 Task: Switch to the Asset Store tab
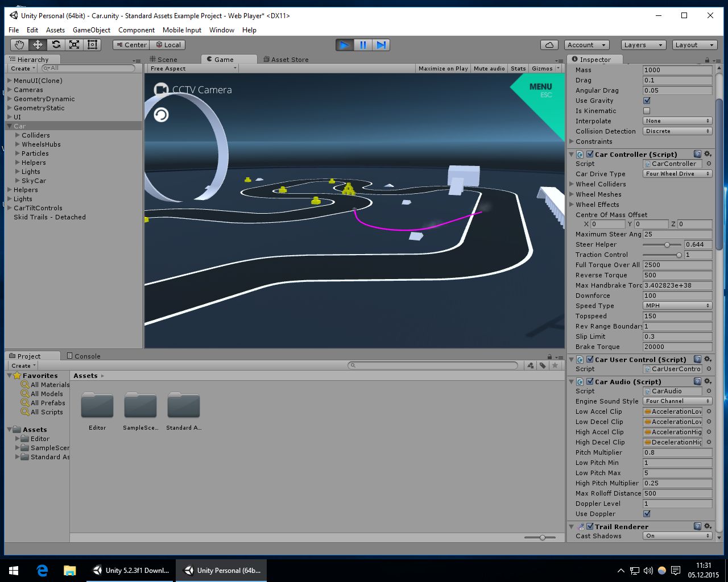(286, 59)
